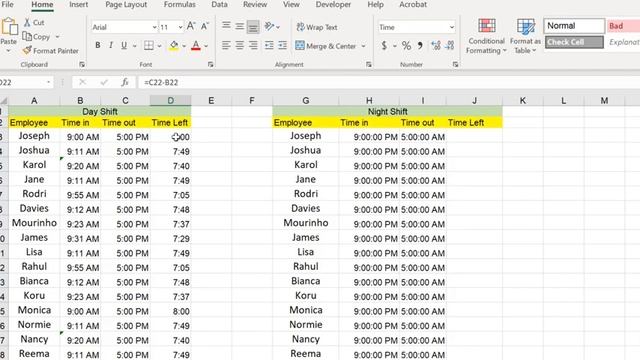Open Font dialog launcher
This screenshot has height=360, width=640.
click(x=211, y=64)
